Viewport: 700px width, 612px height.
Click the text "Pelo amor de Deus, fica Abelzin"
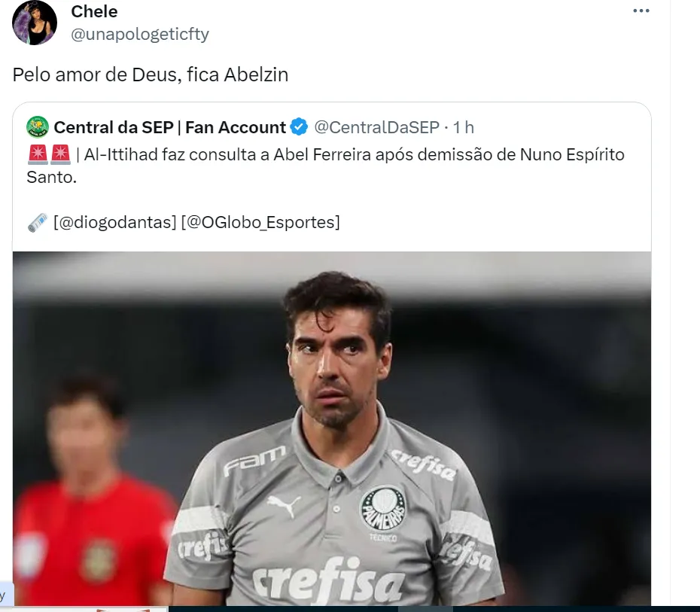(151, 75)
